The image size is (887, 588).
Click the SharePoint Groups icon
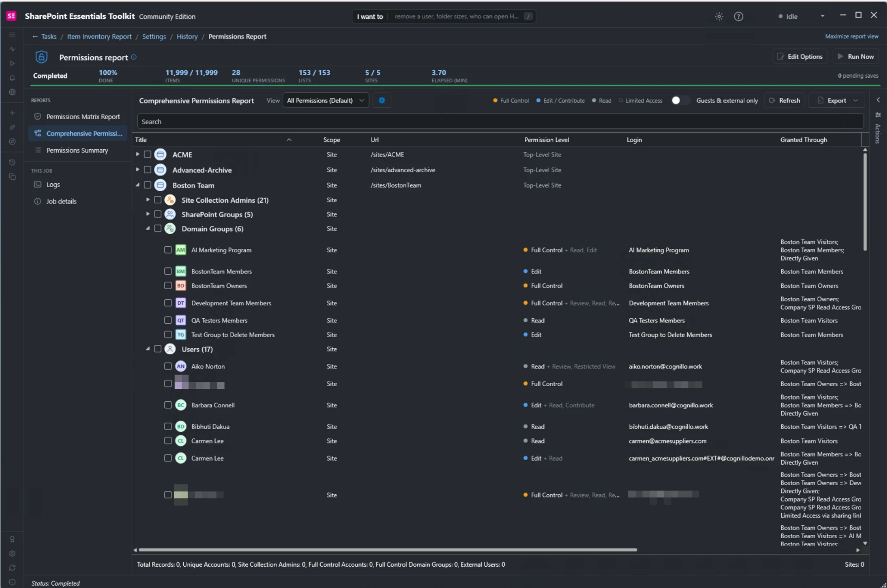click(170, 214)
